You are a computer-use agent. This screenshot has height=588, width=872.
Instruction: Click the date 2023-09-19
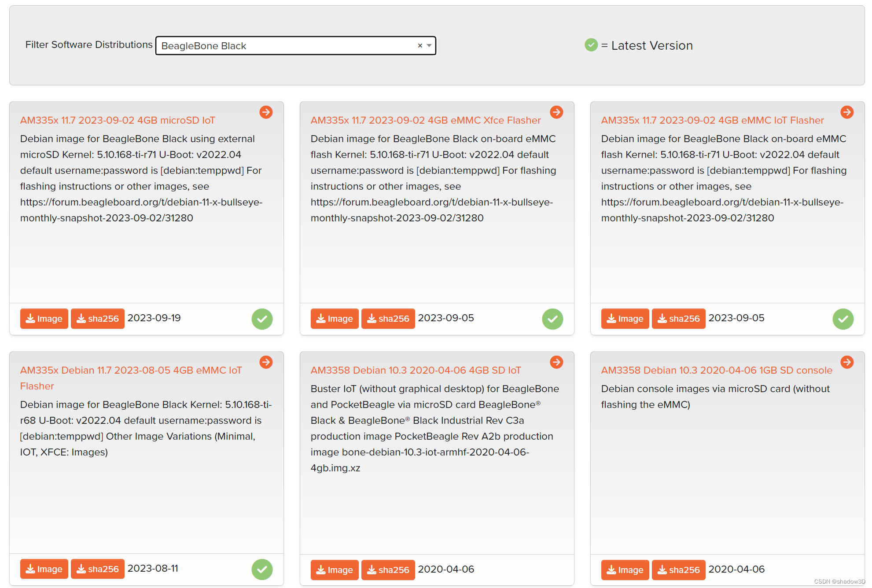pos(154,318)
